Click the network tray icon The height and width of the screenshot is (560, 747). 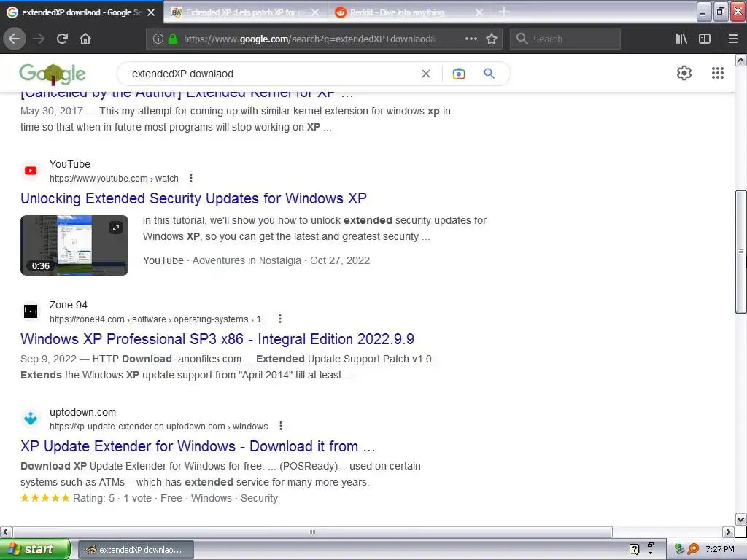coord(679,549)
